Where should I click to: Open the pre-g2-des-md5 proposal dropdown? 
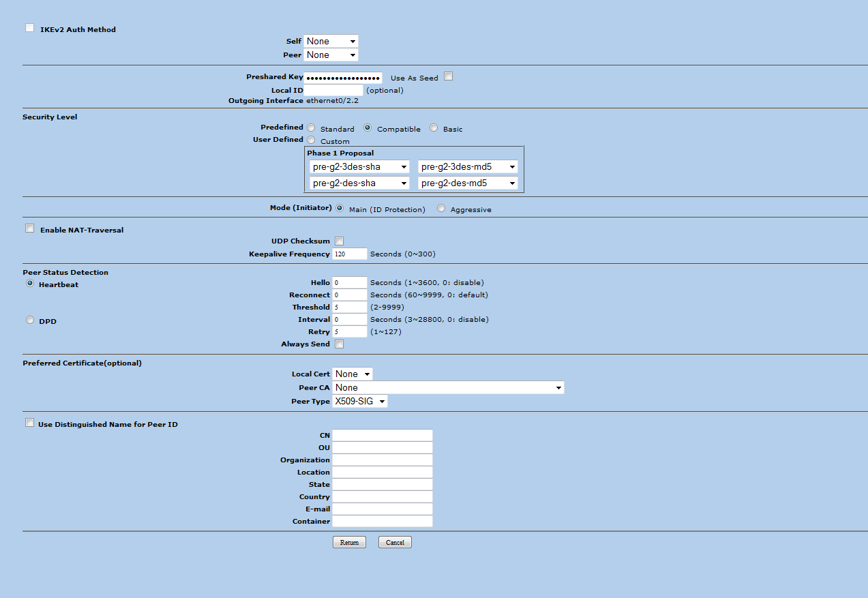468,183
